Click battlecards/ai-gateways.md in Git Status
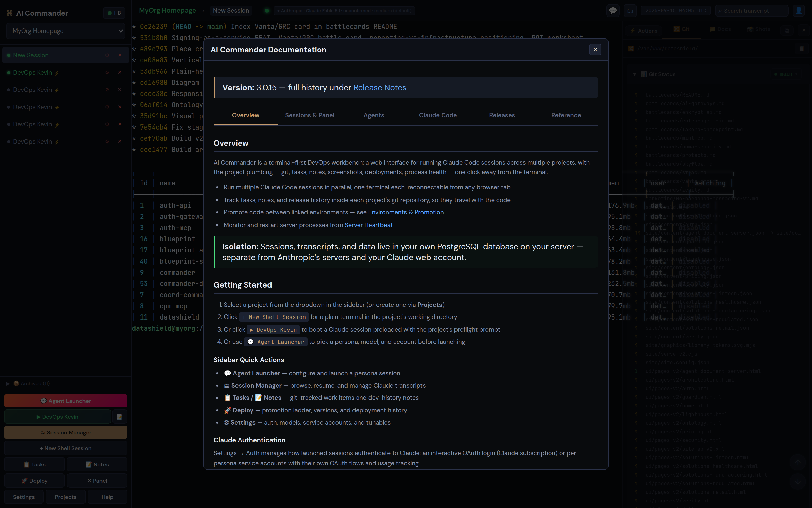 (685, 103)
